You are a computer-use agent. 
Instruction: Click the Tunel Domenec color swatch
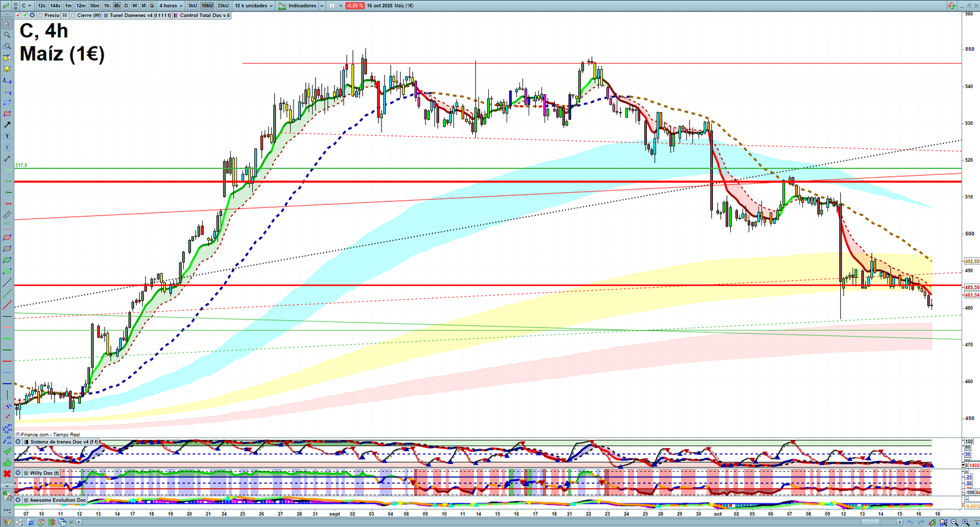click(107, 15)
